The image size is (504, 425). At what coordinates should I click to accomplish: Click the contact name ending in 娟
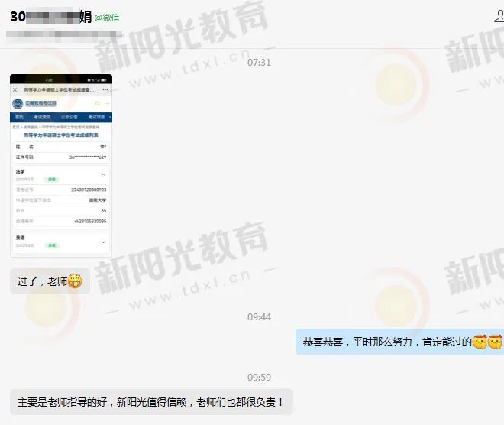click(51, 17)
